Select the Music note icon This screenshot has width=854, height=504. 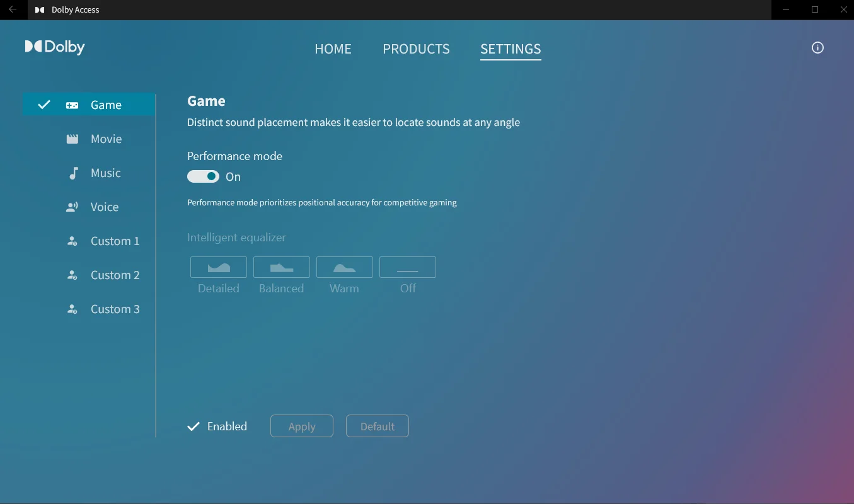point(73,173)
